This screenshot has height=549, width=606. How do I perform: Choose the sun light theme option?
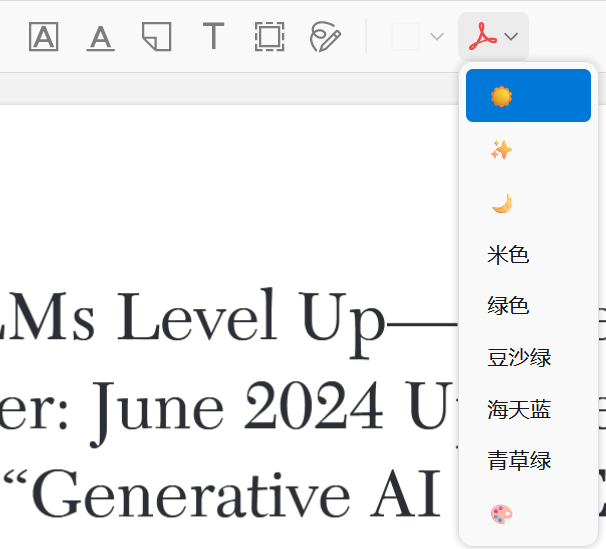(528, 95)
